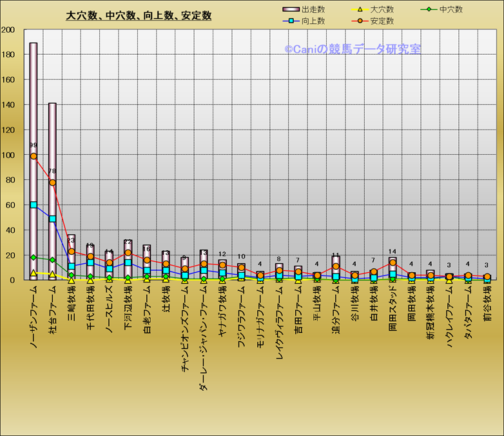Viewport: 504px width, 436px height.
Task: Click the chart title 大穴数、中穴数、向上数、安定数
Action: pyautogui.click(x=139, y=16)
